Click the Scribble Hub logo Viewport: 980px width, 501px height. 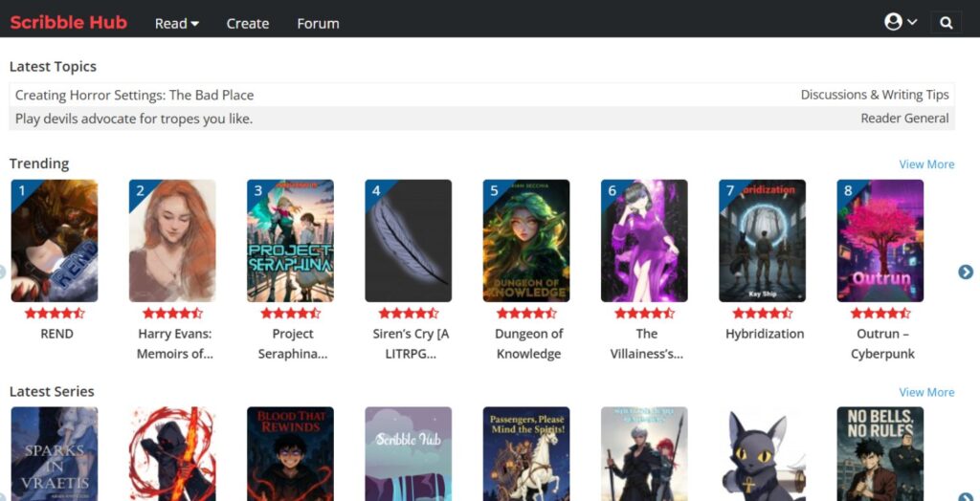click(x=69, y=22)
